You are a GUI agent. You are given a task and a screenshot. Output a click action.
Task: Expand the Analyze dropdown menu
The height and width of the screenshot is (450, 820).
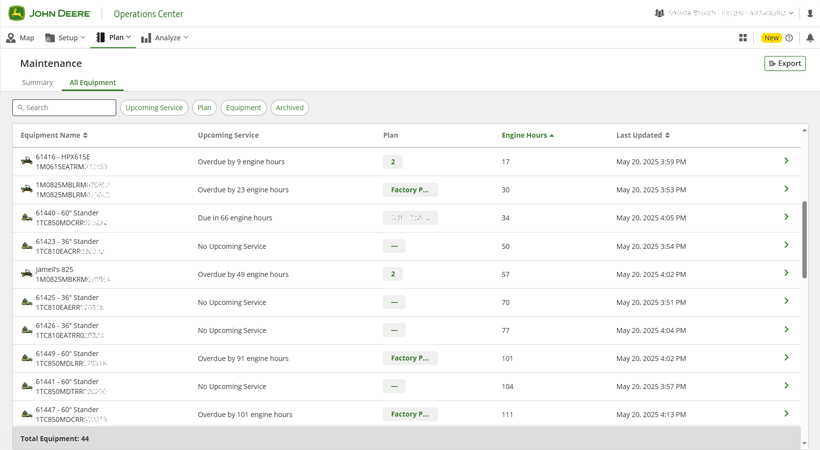[165, 38]
